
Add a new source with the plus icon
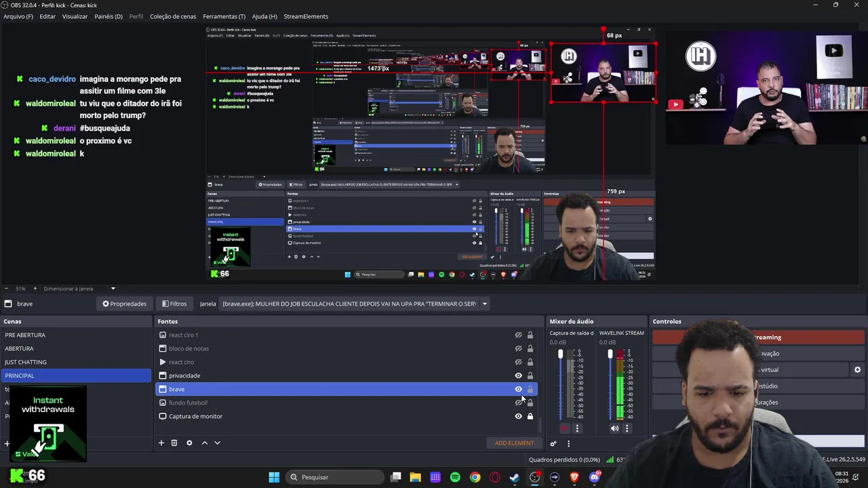pos(161,443)
